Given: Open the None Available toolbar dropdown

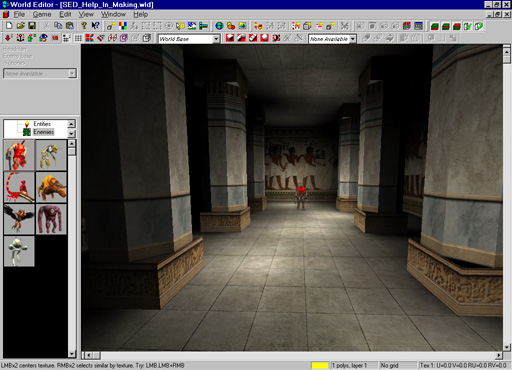Looking at the screenshot, I should (353, 39).
